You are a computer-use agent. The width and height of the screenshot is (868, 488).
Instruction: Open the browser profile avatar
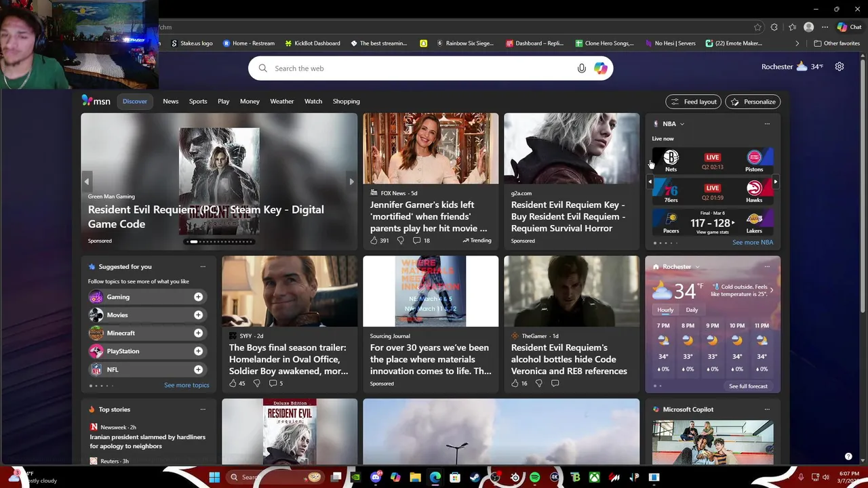pos(808,27)
